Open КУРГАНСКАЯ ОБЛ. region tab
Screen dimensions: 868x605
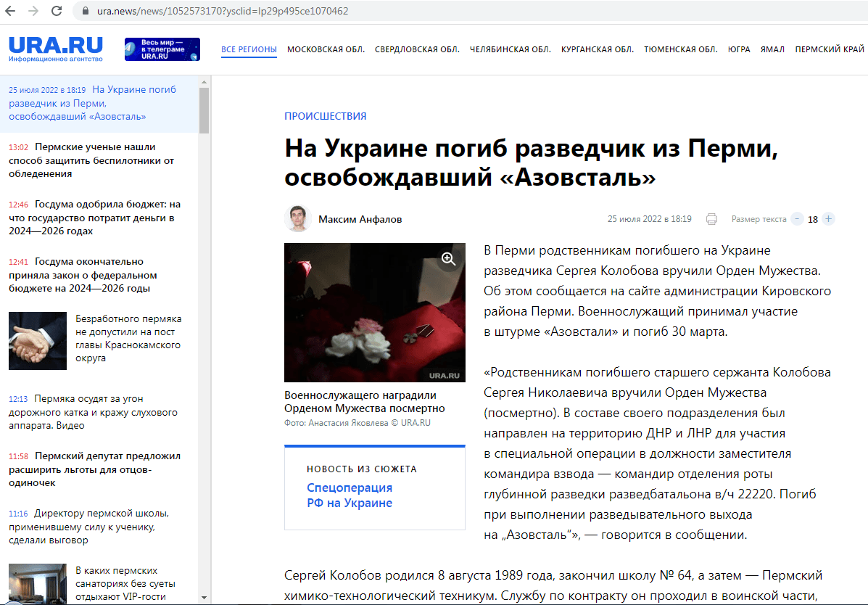(x=598, y=49)
